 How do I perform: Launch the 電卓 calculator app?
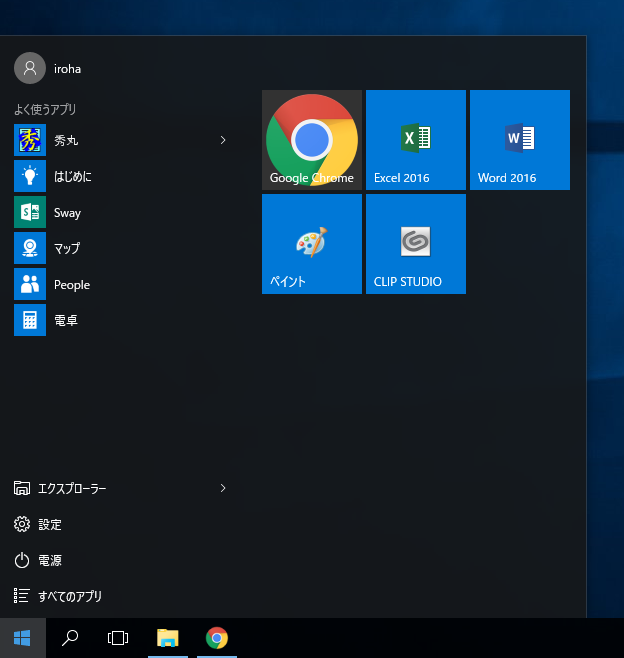click(65, 321)
